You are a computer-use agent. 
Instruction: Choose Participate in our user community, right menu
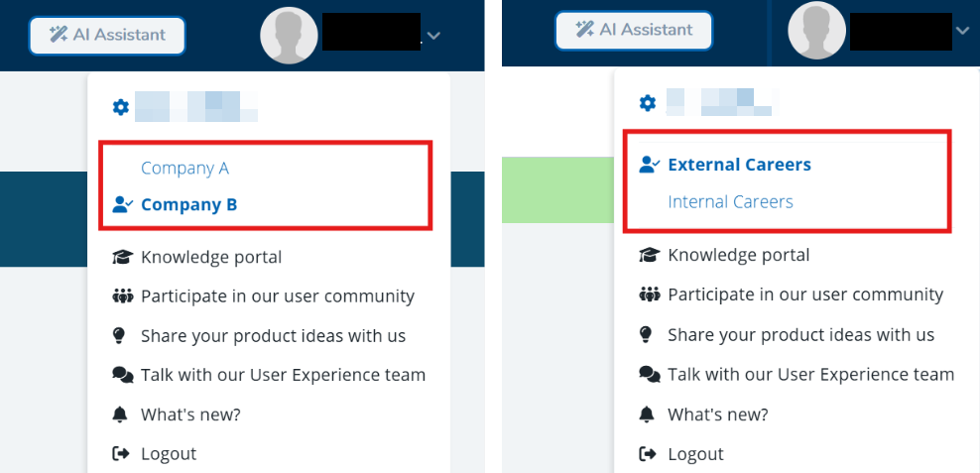coord(804,296)
